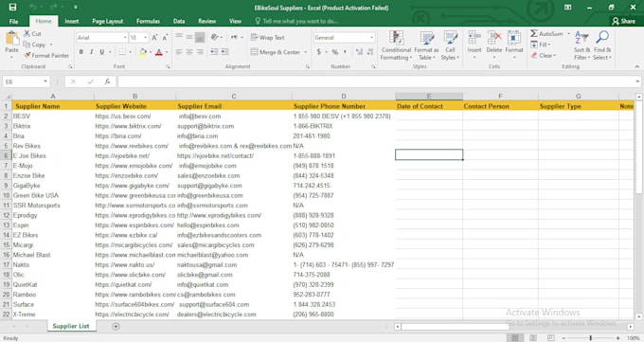The image size is (644, 342).
Task: Click the zoom slider in status bar
Action: (x=591, y=337)
